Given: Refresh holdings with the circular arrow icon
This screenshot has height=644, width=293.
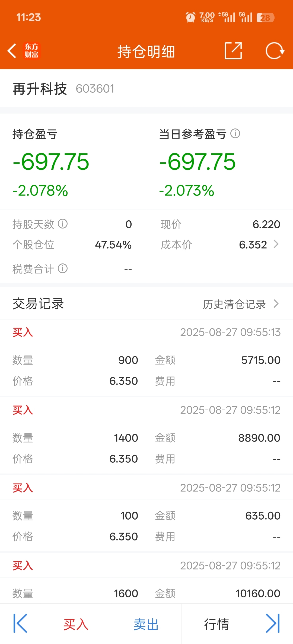Looking at the screenshot, I should coord(275,51).
